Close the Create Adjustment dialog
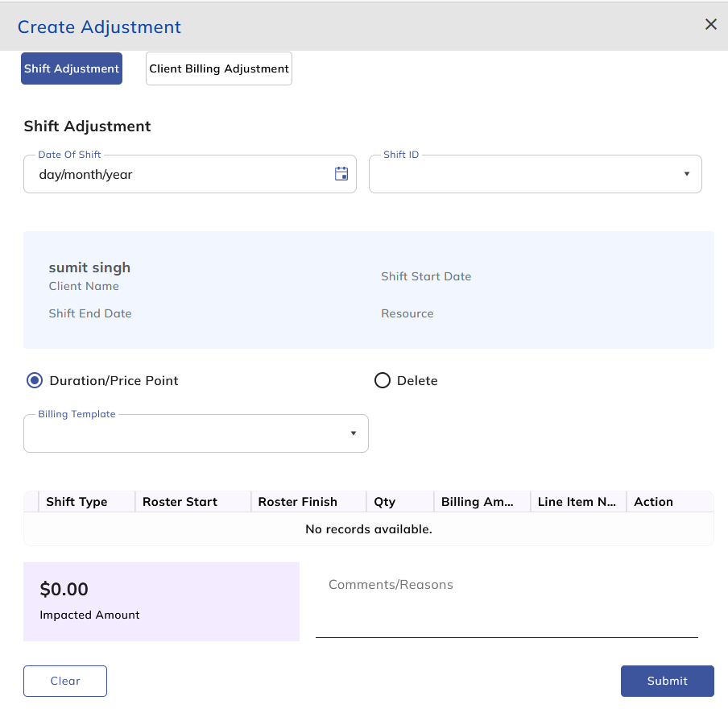Image resolution: width=728 pixels, height=721 pixels. 710,24
